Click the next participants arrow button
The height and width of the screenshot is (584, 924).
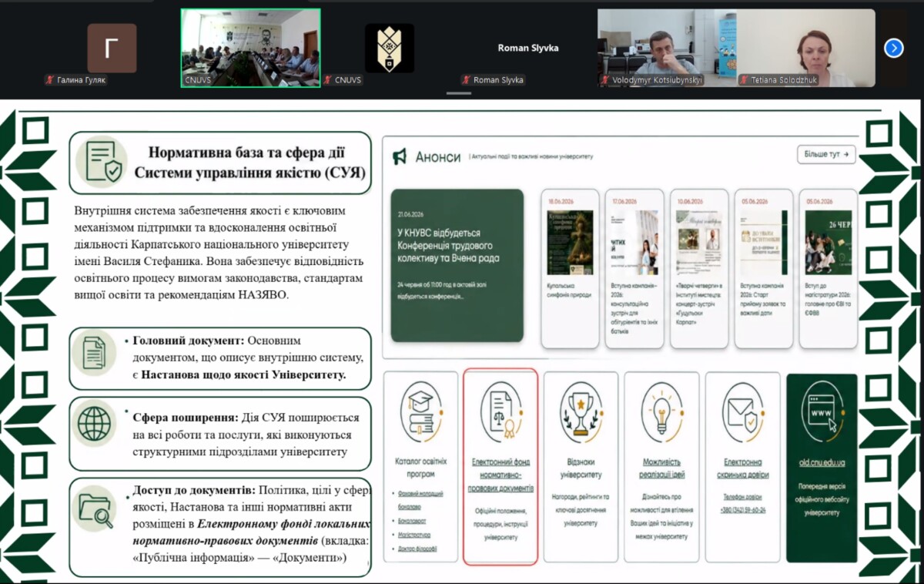[893, 48]
